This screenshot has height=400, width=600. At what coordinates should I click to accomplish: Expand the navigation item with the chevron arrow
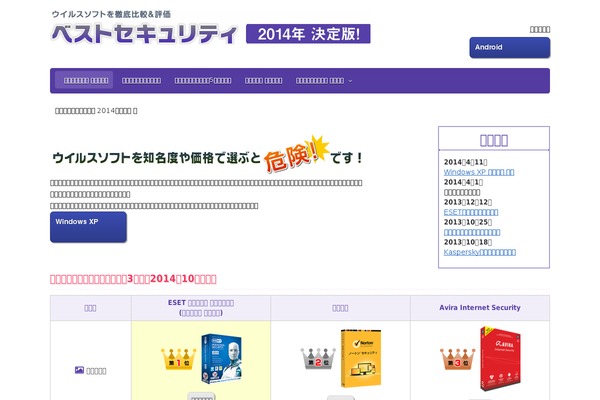click(x=324, y=80)
